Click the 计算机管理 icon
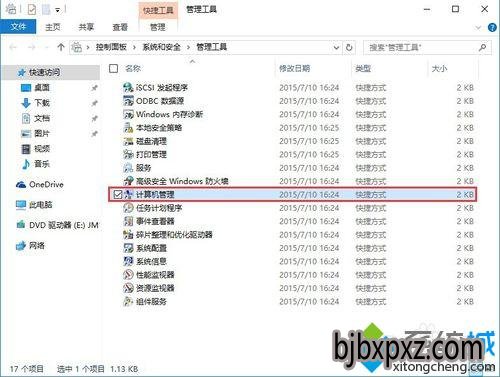This screenshot has width=500, height=377. (x=128, y=194)
